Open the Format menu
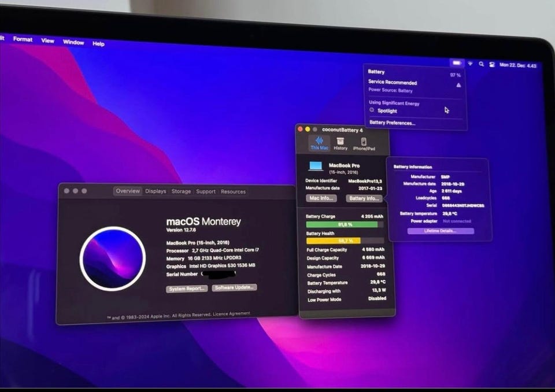 (x=23, y=39)
